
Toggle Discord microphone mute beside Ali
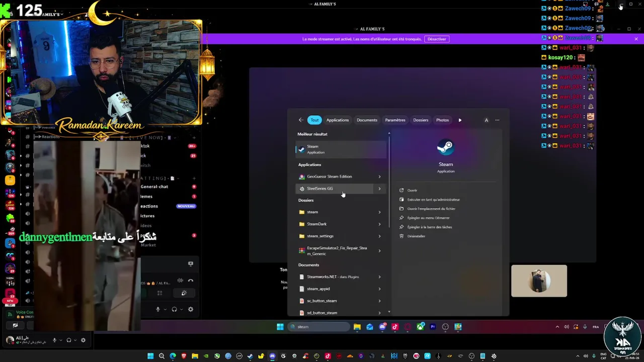point(54,340)
